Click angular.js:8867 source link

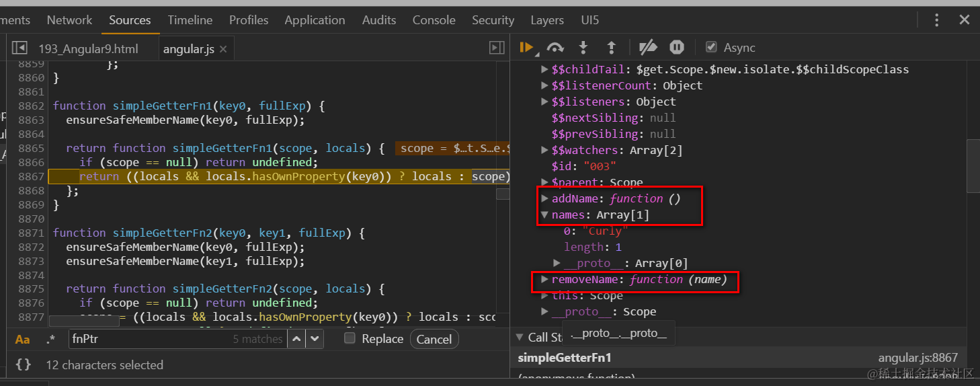coord(917,358)
